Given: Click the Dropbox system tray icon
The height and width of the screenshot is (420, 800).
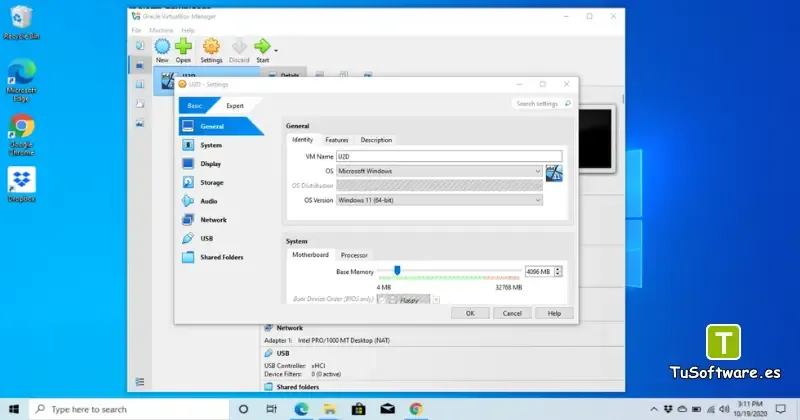Looking at the screenshot, I should [x=668, y=409].
